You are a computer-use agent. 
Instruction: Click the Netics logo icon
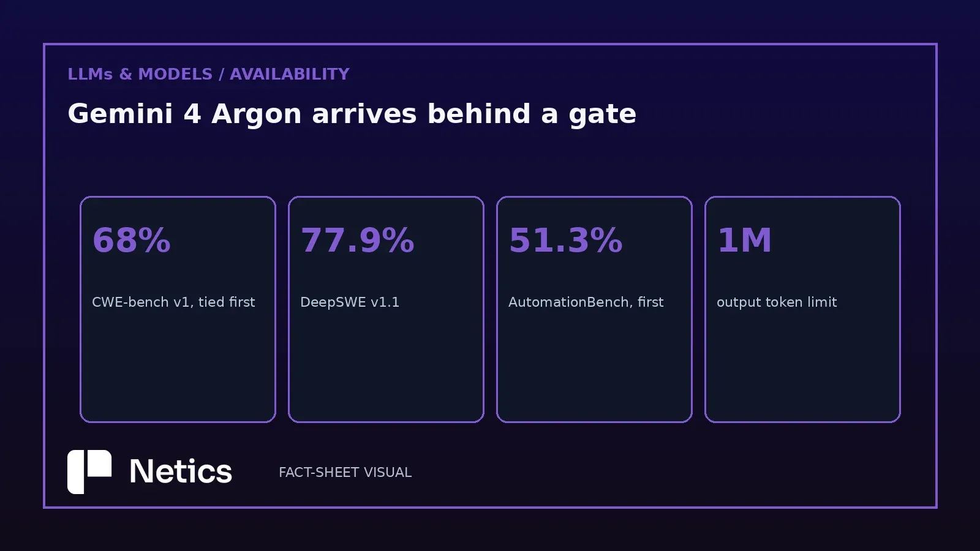(x=89, y=472)
